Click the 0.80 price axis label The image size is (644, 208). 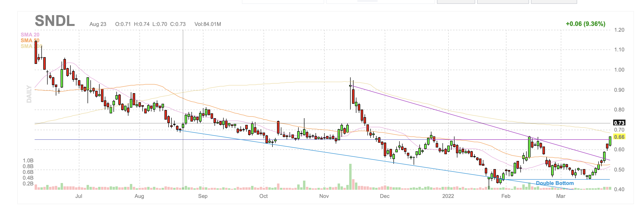pos(619,110)
